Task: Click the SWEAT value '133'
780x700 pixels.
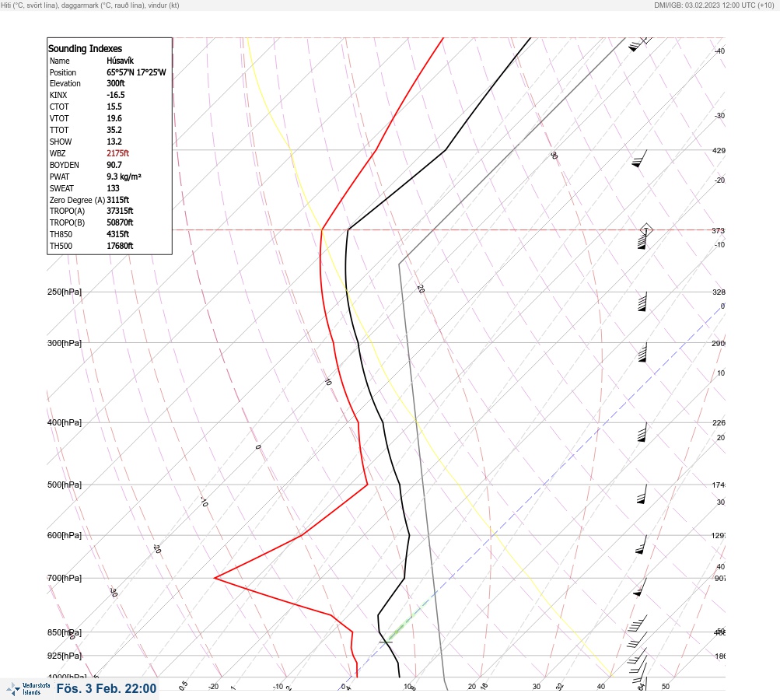Action: tap(113, 188)
